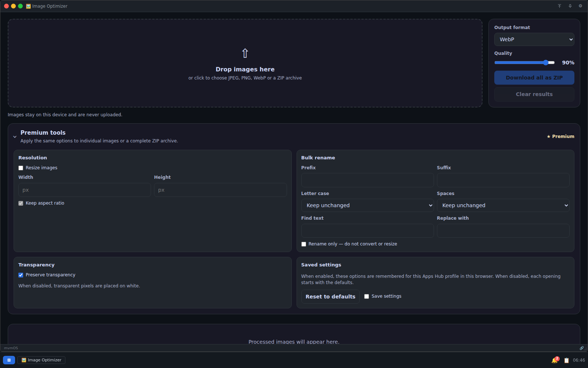
Task: Click 'Processed images will appear here.' text
Action: tap(294, 342)
